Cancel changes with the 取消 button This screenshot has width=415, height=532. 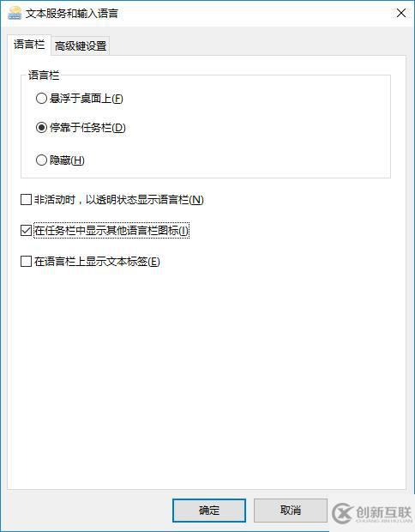[x=291, y=510]
